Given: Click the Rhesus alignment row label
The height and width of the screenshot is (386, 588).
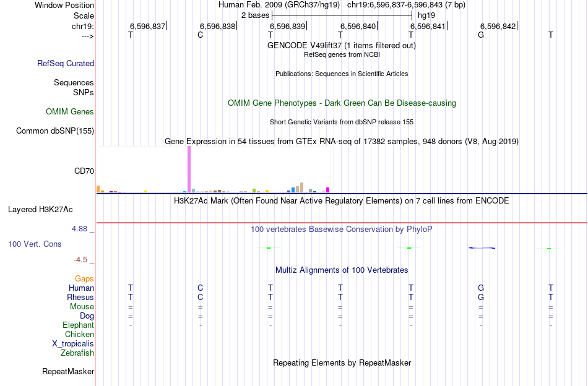Looking at the screenshot, I should (80, 297).
